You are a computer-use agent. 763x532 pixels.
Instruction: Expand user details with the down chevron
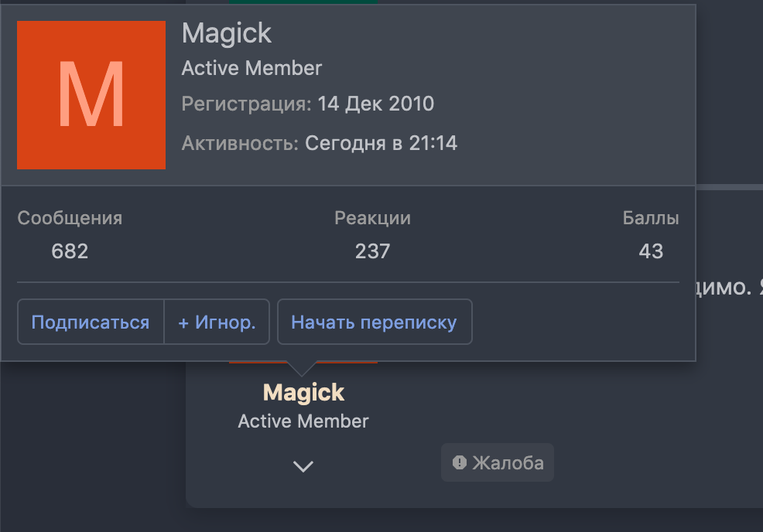click(x=303, y=466)
